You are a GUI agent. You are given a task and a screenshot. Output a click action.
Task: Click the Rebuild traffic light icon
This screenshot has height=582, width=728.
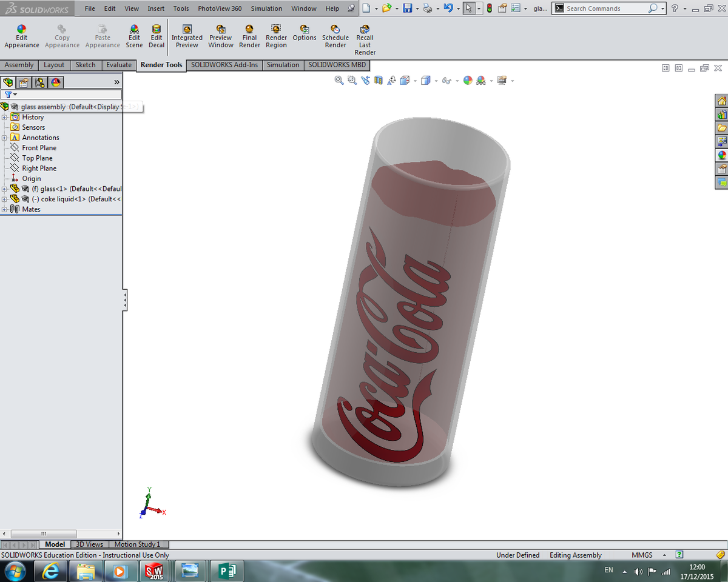[489, 8]
